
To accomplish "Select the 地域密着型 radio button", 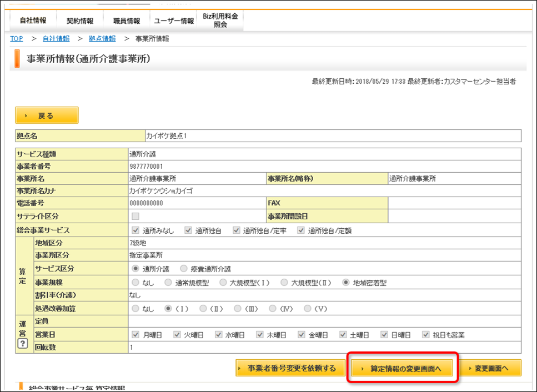I will point(346,283).
